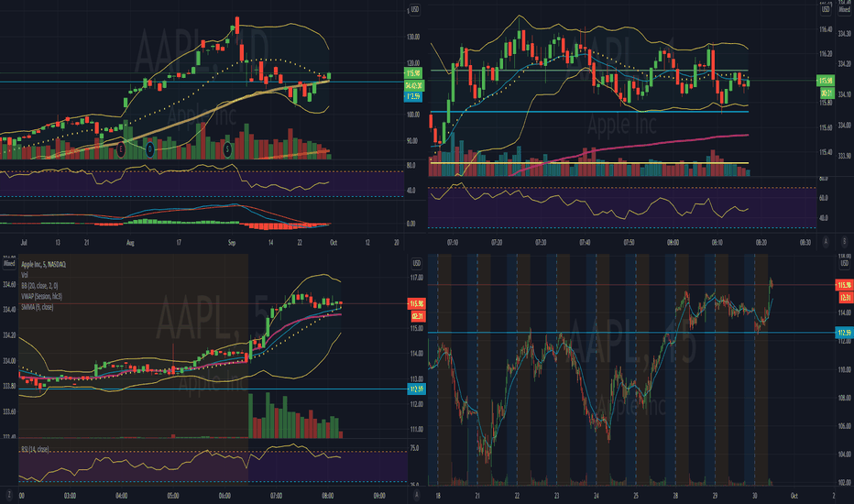Select the 'RSI (14, close)' indicator legend

(x=35, y=450)
